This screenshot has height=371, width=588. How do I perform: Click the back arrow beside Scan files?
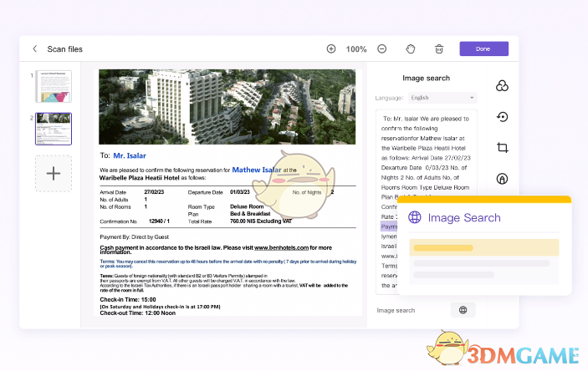(x=34, y=49)
